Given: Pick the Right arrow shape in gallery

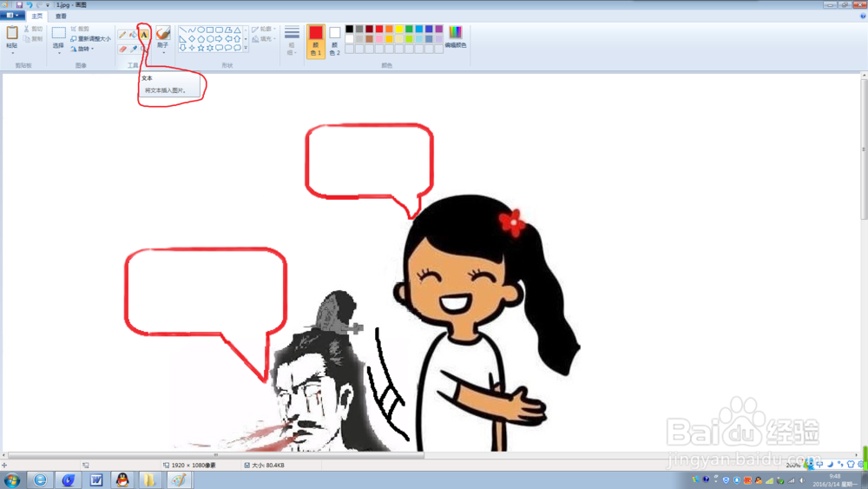Looking at the screenshot, I should pyautogui.click(x=220, y=39).
